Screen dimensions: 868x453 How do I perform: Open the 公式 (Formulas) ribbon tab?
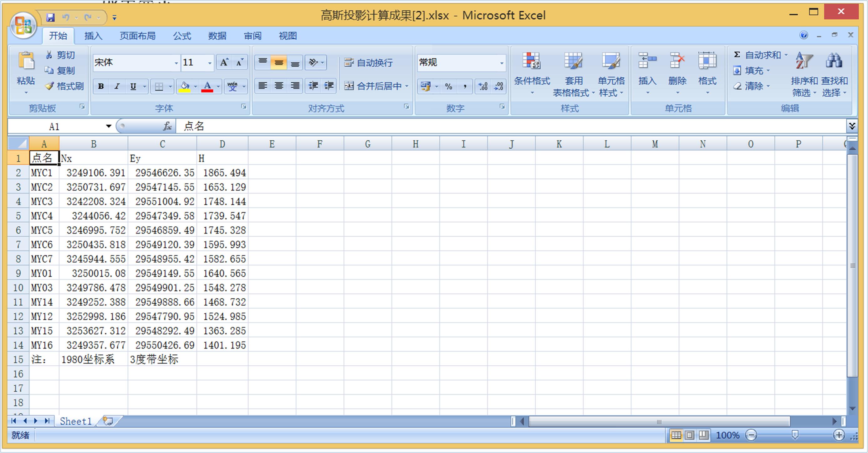tap(182, 36)
